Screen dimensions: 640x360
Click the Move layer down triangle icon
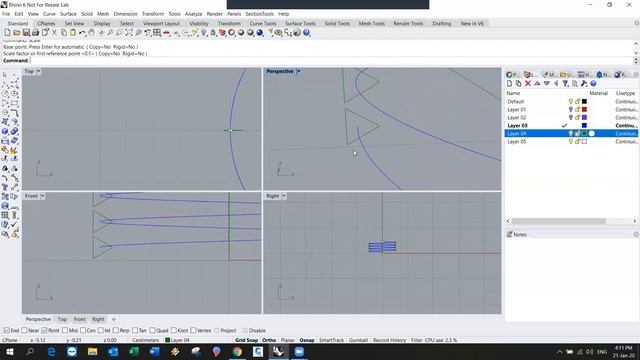[x=547, y=83]
